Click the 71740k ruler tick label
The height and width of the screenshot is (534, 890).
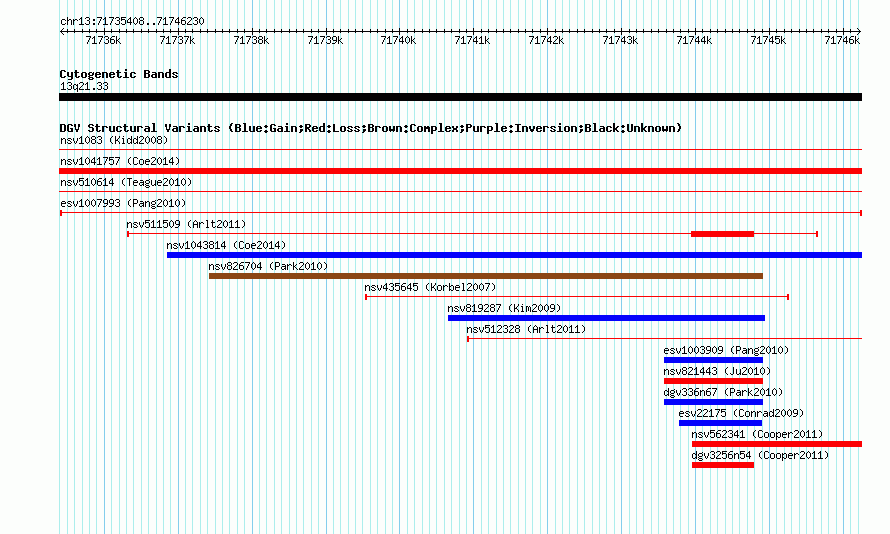[398, 40]
